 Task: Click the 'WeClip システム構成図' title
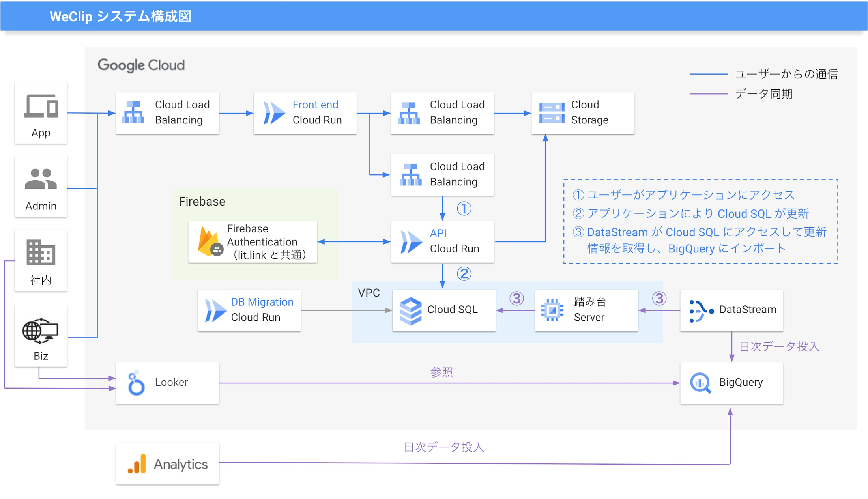120,17
